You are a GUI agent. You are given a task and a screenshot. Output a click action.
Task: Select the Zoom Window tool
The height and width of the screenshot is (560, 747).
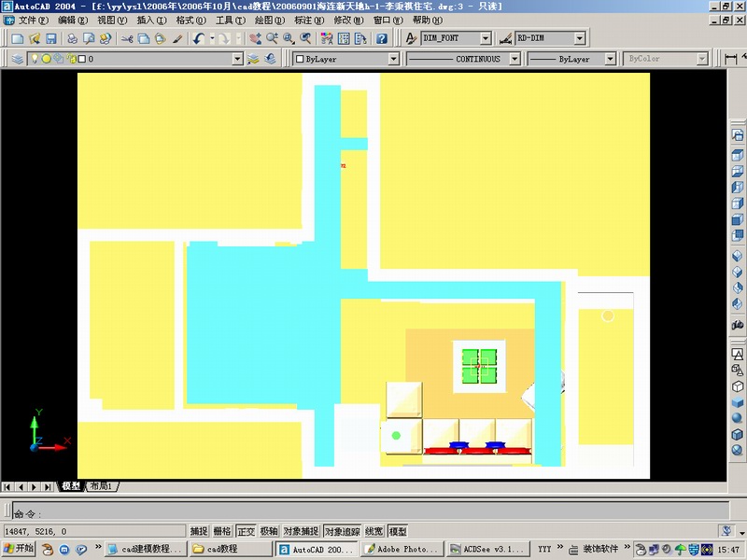pyautogui.click(x=289, y=39)
